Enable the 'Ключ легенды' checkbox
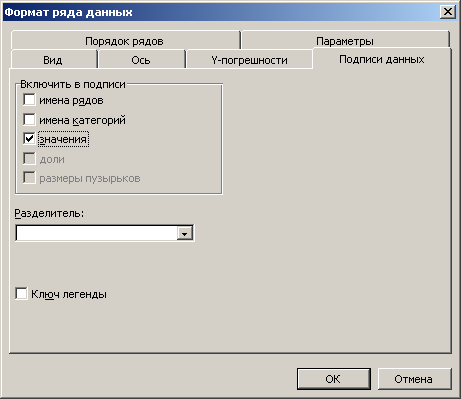This screenshot has height=399, width=461. (21, 294)
